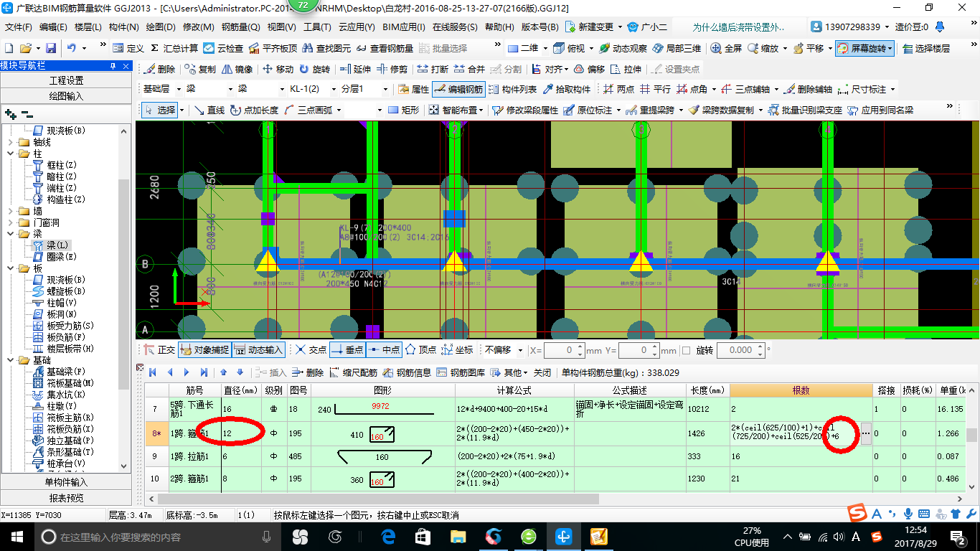Open the 帮助(H) menu

499,27
